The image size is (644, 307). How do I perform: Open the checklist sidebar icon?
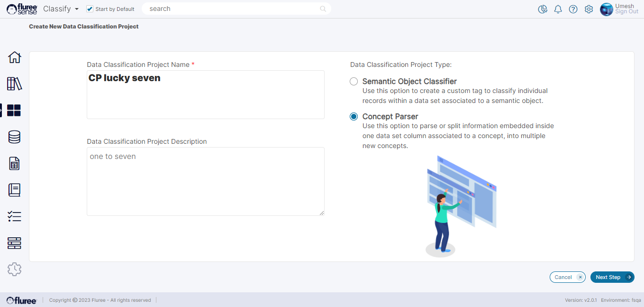point(15,217)
